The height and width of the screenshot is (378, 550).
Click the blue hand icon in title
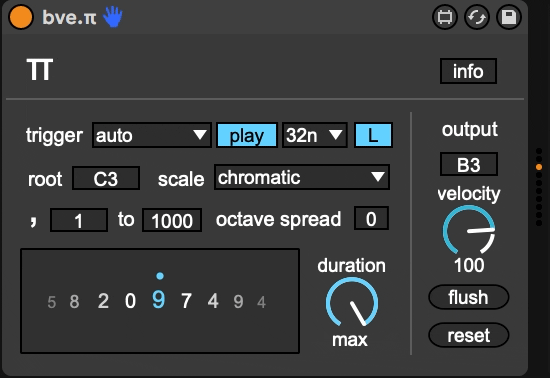pyautogui.click(x=113, y=17)
